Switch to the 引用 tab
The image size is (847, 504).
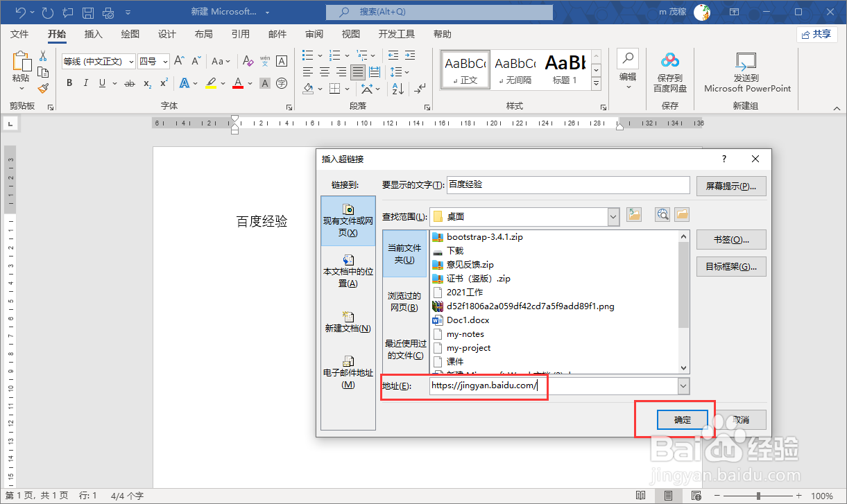[241, 34]
